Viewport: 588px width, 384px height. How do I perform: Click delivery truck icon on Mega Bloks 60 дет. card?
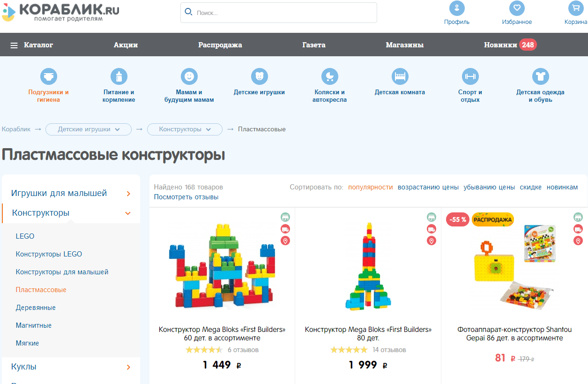[x=285, y=229]
